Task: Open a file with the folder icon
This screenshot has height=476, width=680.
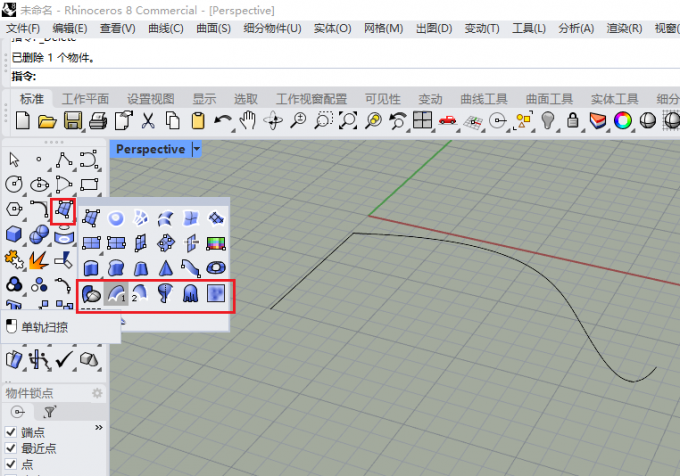Action: (47, 121)
